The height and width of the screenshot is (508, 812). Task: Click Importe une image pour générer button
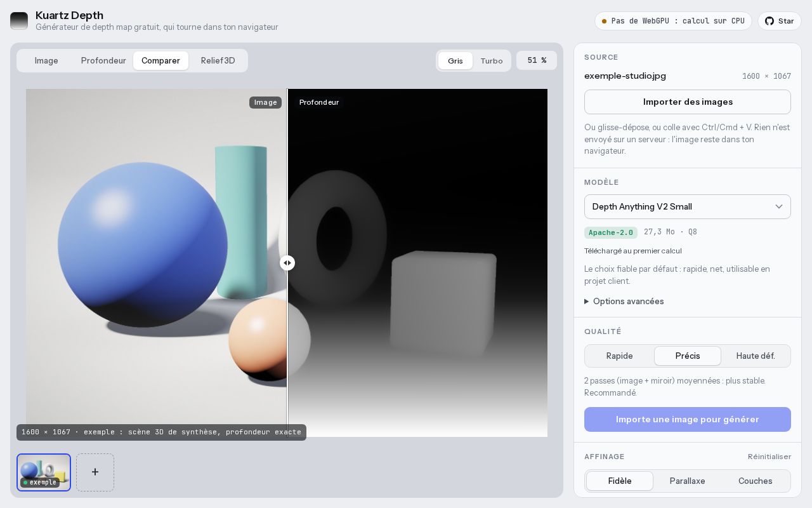click(688, 419)
